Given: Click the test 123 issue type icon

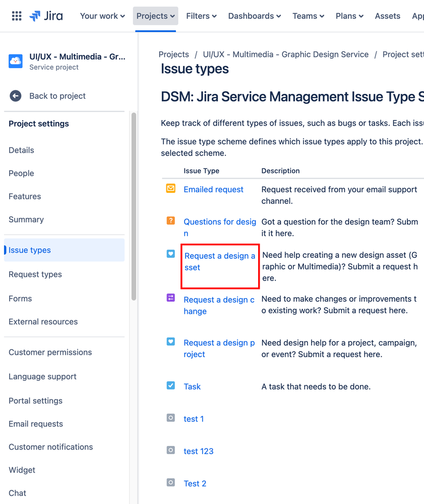Looking at the screenshot, I should click(x=170, y=450).
